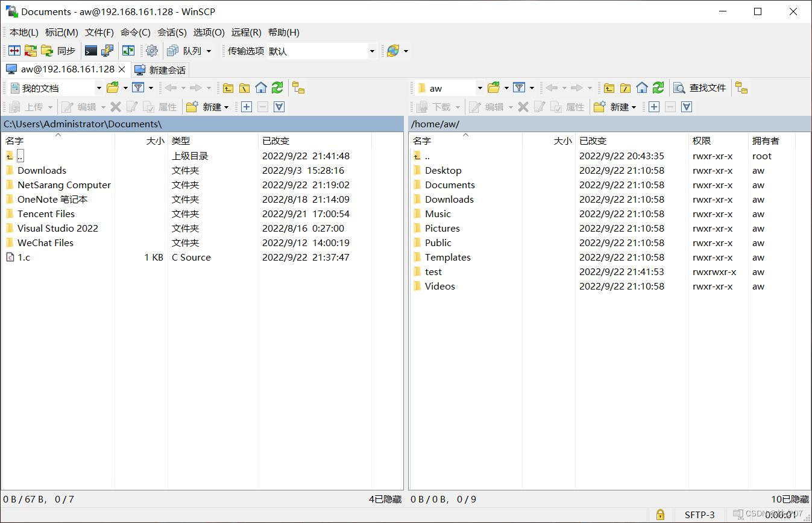The width and height of the screenshot is (812, 523).
Task: Click the compare directories toolbar icon
Action: coord(14,51)
